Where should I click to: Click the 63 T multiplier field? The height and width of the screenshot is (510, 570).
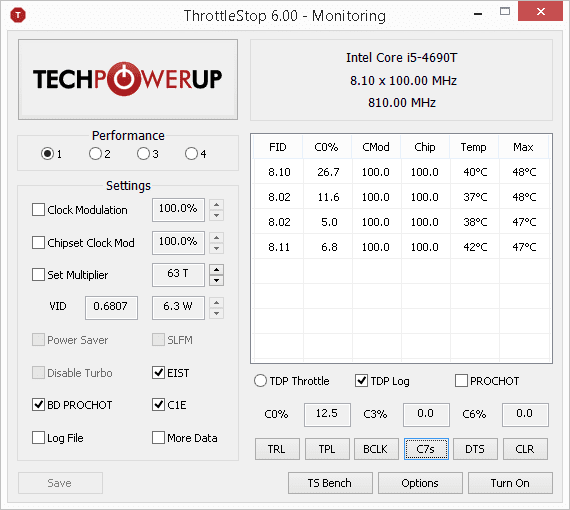pyautogui.click(x=178, y=274)
